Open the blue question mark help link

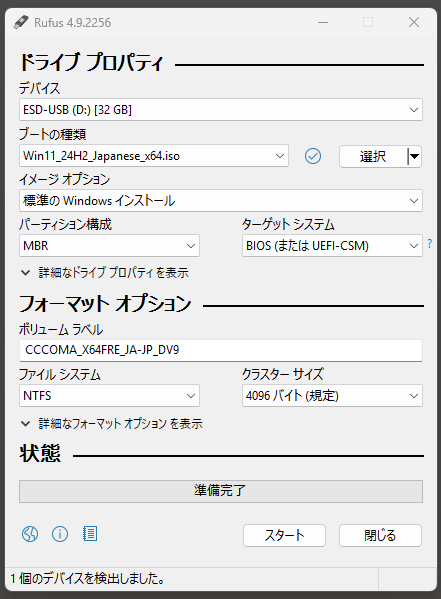point(430,243)
